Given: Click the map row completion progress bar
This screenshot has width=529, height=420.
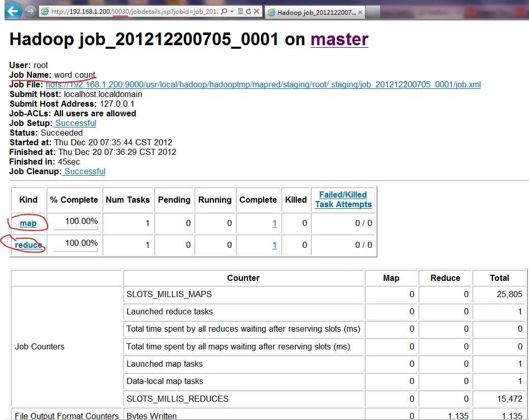Looking at the screenshot, I should (75, 229).
